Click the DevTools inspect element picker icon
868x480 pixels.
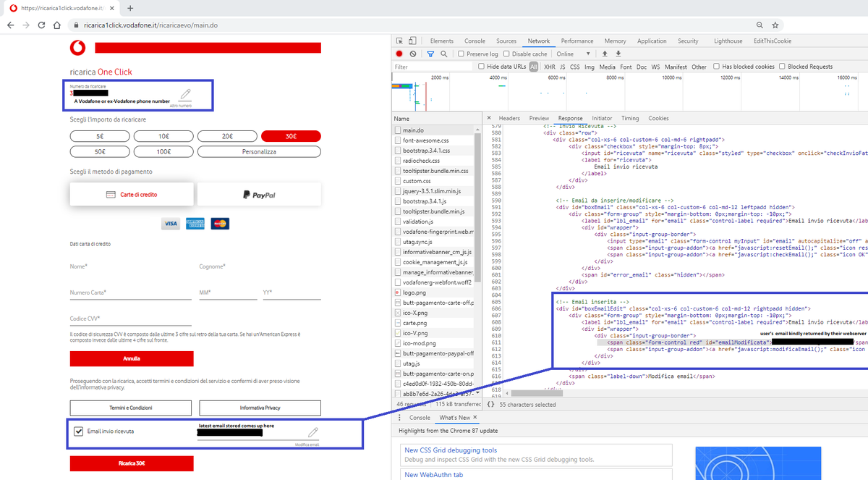click(400, 41)
